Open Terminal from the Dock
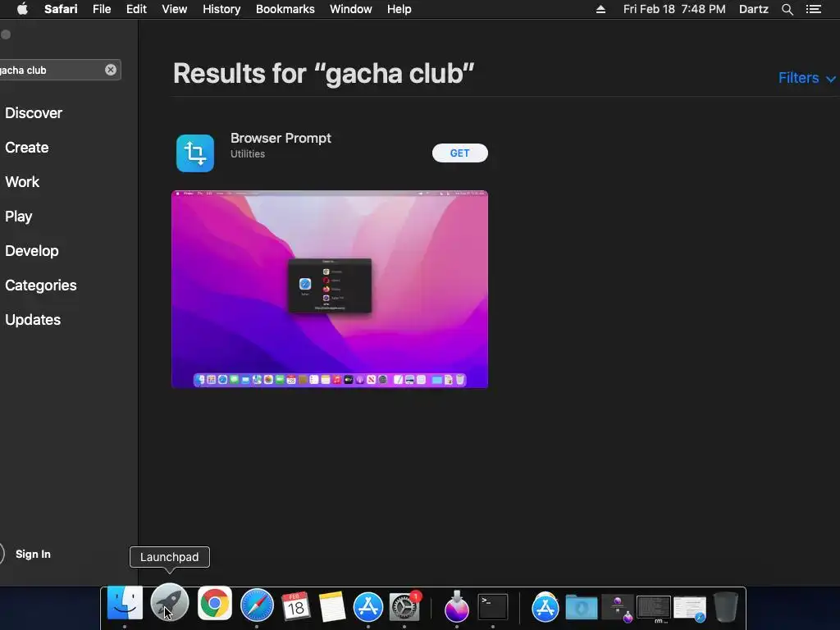Image resolution: width=840 pixels, height=630 pixels. point(493,607)
